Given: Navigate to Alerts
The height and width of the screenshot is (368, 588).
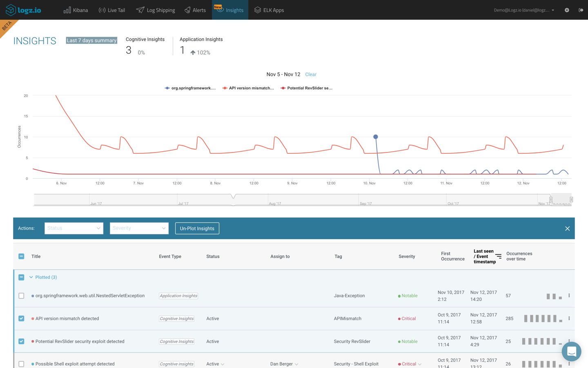Looking at the screenshot, I should pos(195,10).
